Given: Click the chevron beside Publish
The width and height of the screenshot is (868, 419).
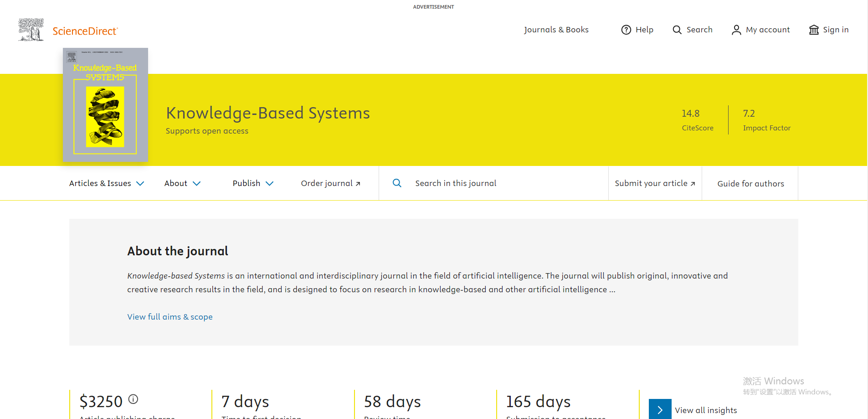Looking at the screenshot, I should [x=269, y=183].
